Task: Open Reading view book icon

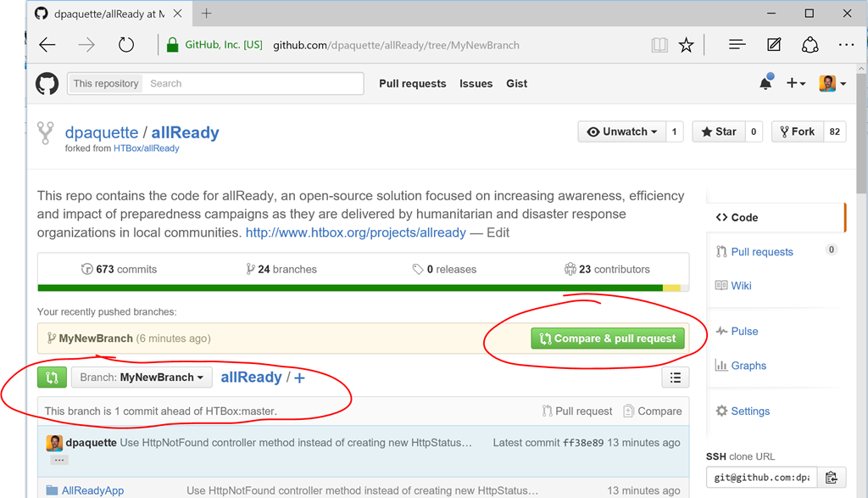Action: click(x=659, y=45)
